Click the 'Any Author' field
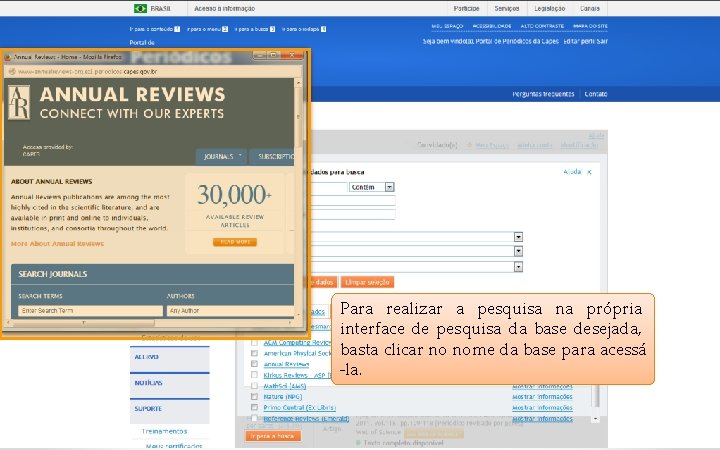The height and width of the screenshot is (450, 720). click(x=231, y=311)
